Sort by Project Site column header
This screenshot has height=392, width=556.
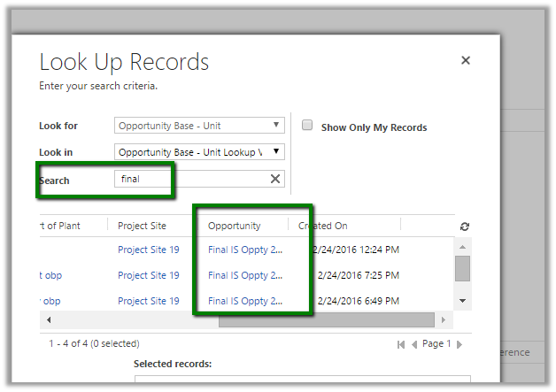coord(142,226)
